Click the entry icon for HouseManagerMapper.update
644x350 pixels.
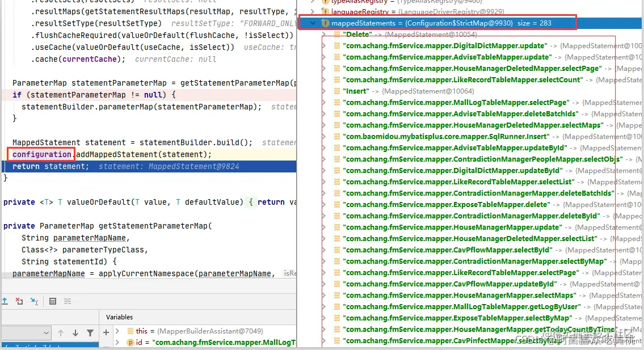[x=337, y=227]
